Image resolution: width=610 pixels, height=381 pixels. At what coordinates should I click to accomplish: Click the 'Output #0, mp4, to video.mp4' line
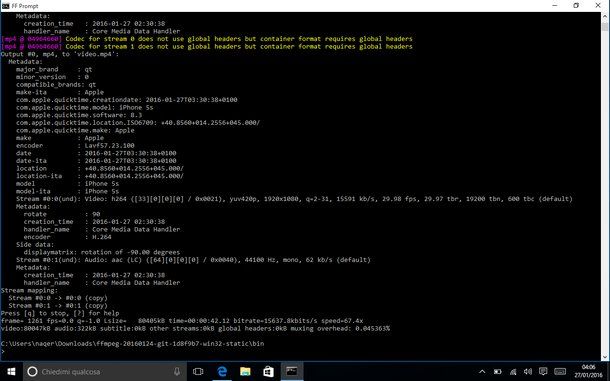[x=60, y=54]
